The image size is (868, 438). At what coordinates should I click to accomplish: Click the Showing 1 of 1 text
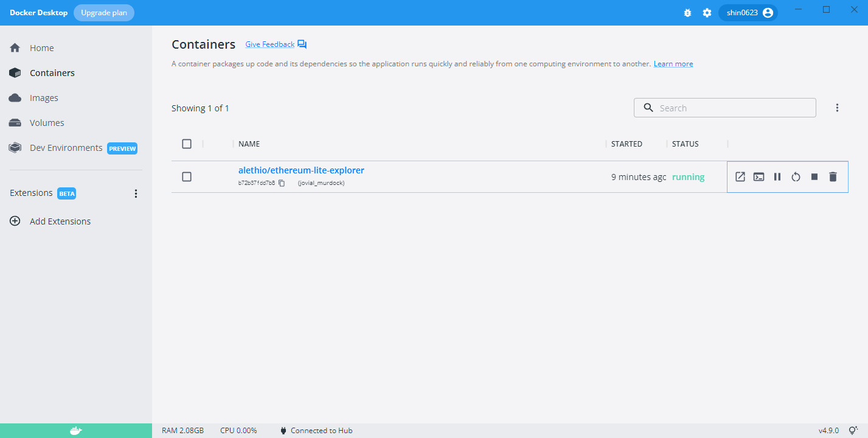(200, 108)
